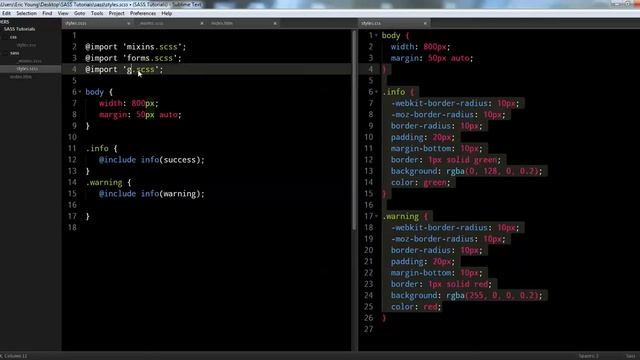
Task: Click the left editor vertical scrollbar
Action: click(353, 131)
